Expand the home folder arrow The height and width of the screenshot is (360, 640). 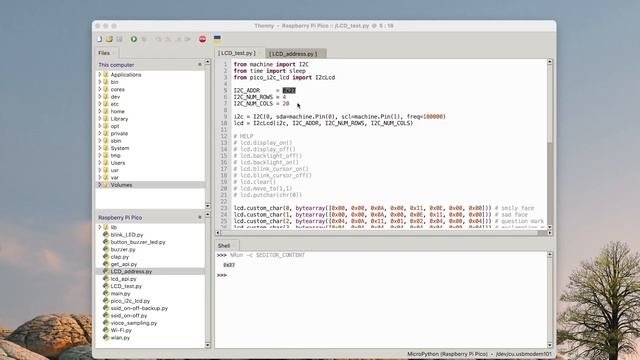100,111
